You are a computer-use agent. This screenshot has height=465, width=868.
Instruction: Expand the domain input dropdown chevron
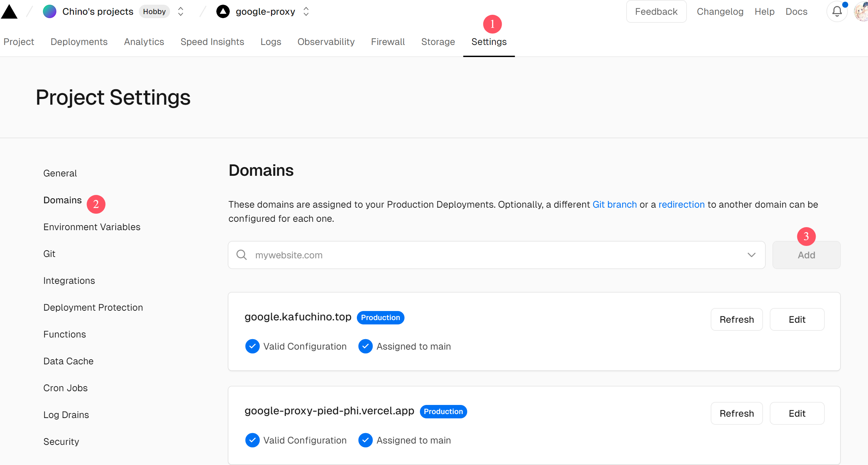pyautogui.click(x=751, y=255)
